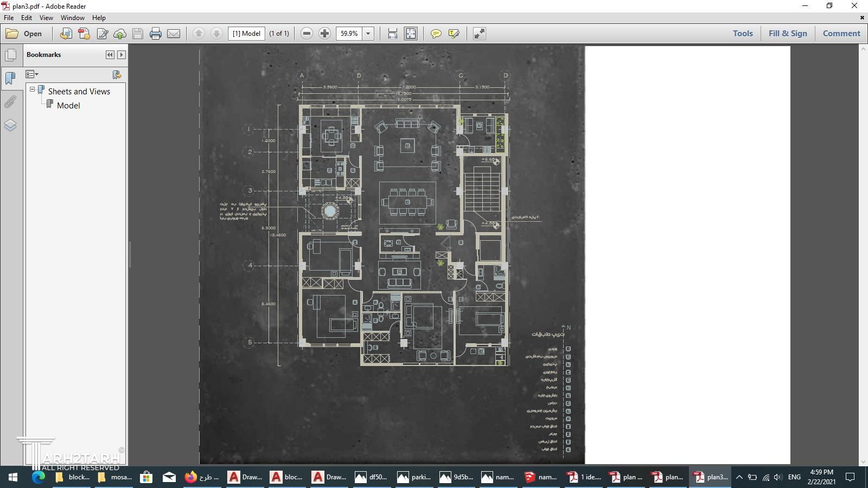This screenshot has height=488, width=868.
Task: Toggle fit one full page view
Action: (x=411, y=34)
